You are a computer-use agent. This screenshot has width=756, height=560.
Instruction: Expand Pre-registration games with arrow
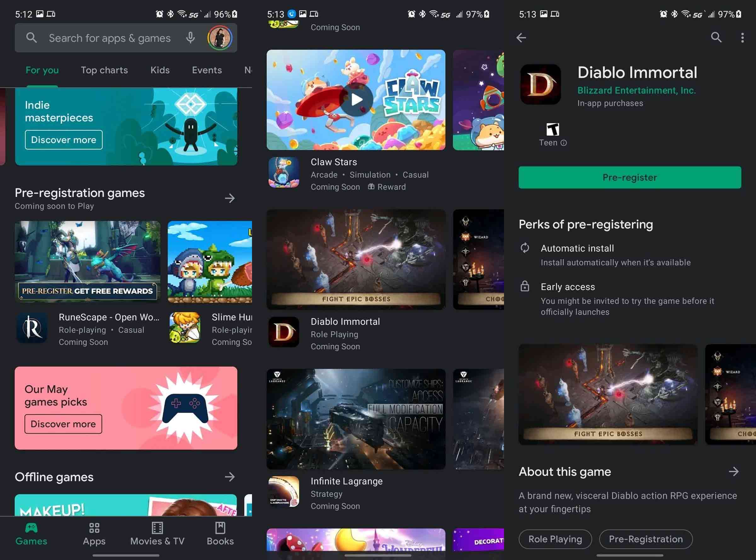[230, 198]
